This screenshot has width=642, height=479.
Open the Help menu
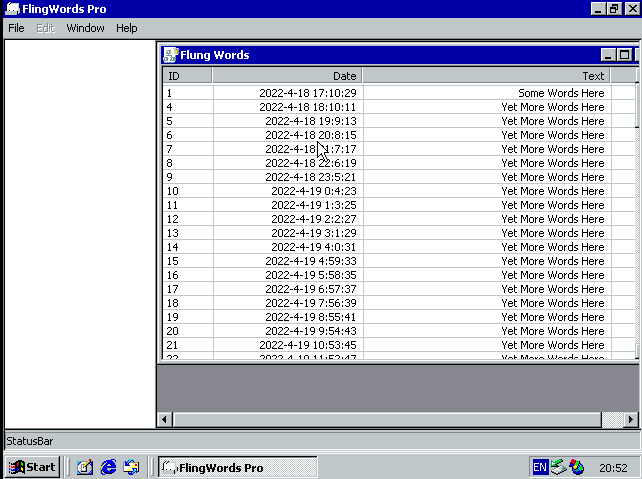point(127,28)
